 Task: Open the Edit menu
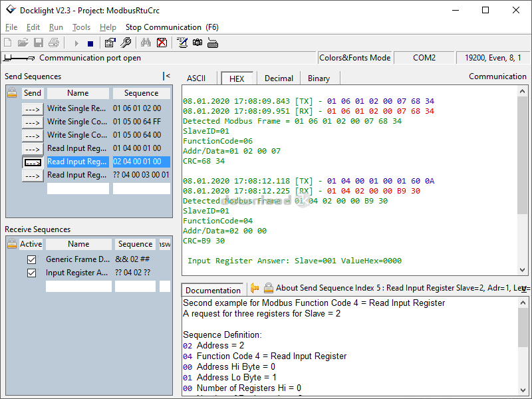pyautogui.click(x=33, y=27)
